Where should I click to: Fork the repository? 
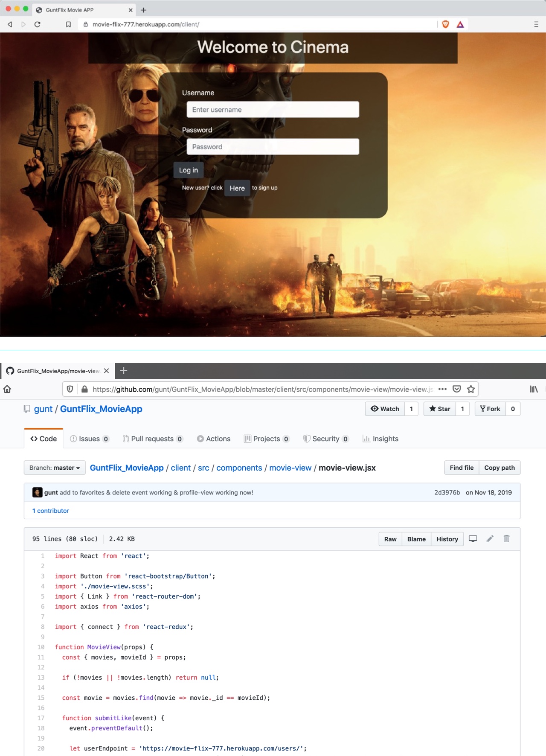click(491, 409)
